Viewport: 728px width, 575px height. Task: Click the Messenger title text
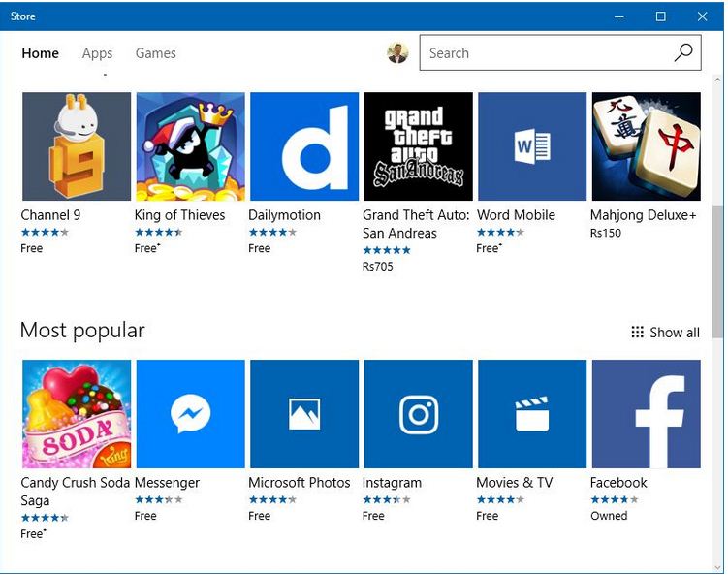[167, 483]
